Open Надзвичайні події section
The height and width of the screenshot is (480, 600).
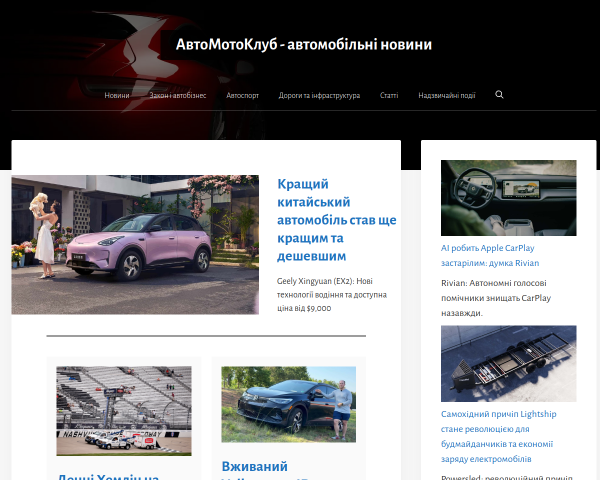coord(447,95)
